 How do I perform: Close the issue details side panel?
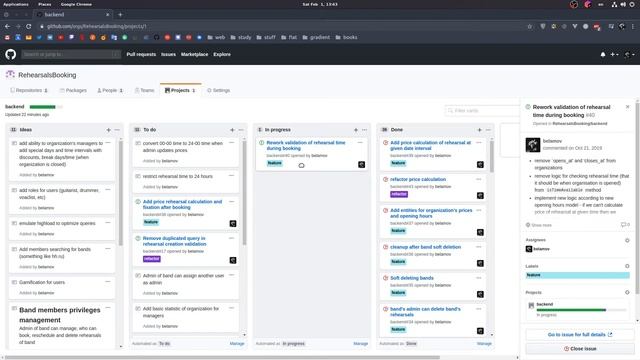click(x=627, y=107)
